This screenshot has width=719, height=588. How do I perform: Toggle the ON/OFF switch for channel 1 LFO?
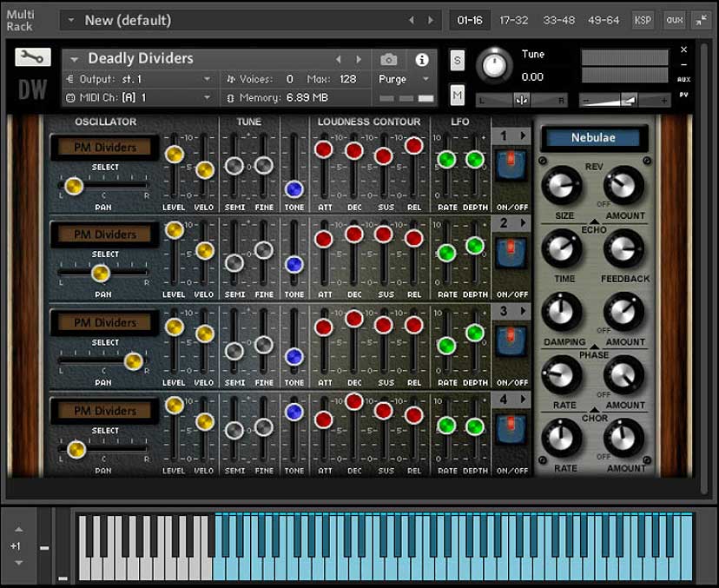click(511, 166)
